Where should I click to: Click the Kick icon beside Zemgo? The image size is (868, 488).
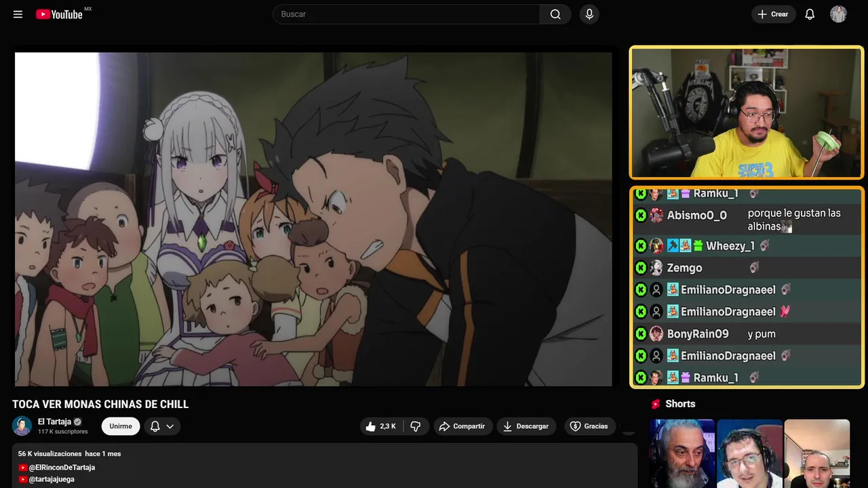click(641, 268)
